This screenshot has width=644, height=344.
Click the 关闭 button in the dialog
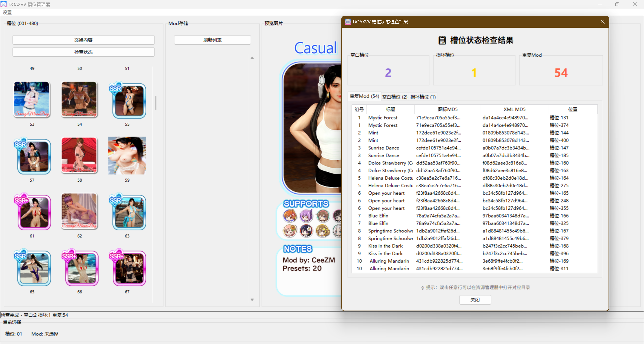coord(475,300)
